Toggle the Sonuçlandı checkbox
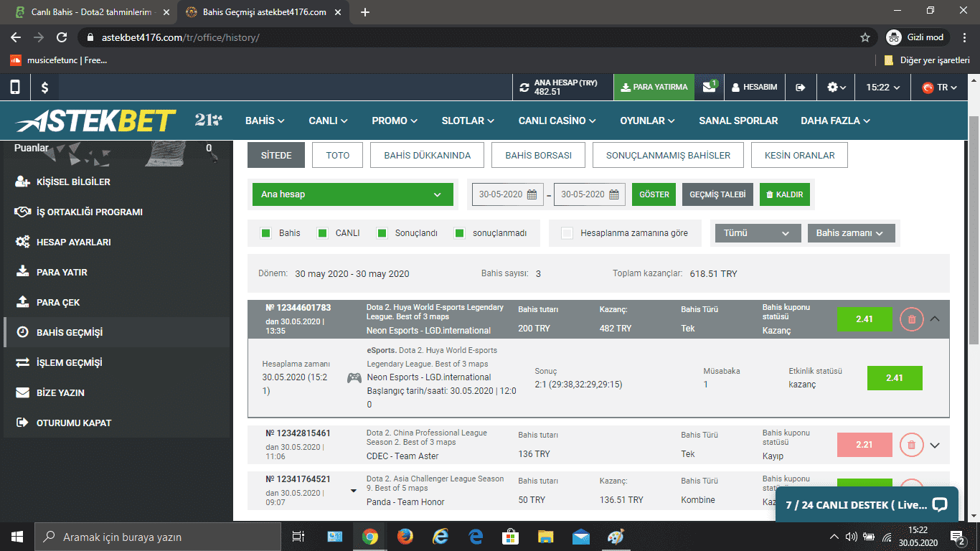The image size is (980, 551). (382, 233)
